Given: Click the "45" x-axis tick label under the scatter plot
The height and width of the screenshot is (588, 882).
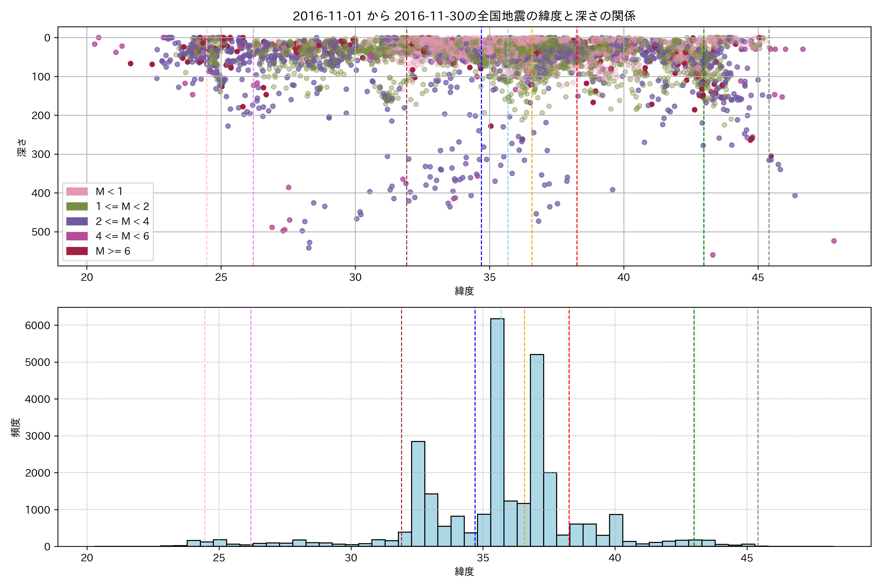Looking at the screenshot, I should [758, 278].
